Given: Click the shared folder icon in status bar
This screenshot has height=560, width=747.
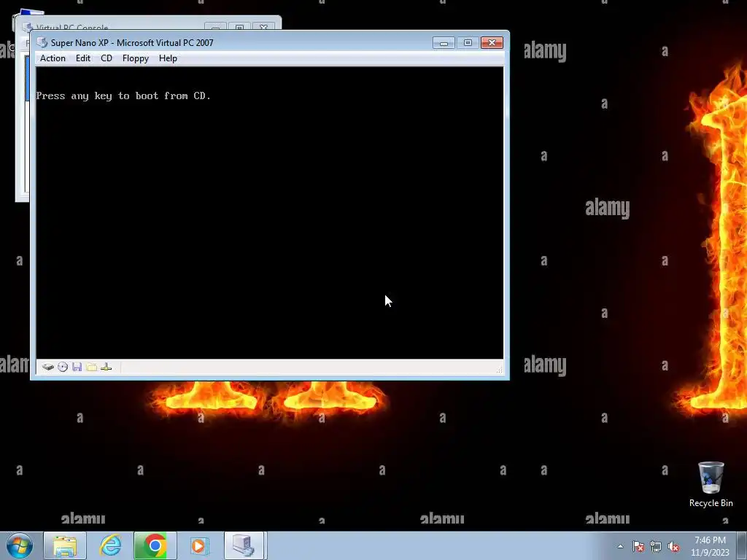Looking at the screenshot, I should (91, 367).
